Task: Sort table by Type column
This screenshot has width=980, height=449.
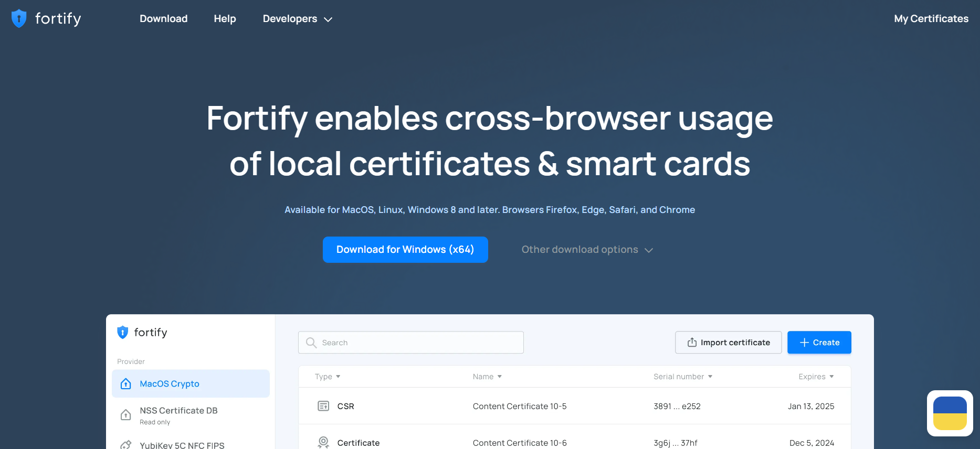Action: pos(328,377)
